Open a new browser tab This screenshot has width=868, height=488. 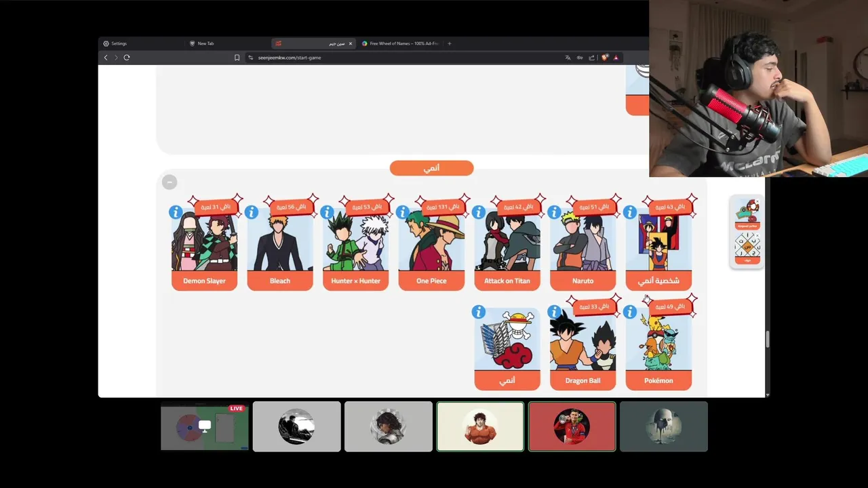coord(449,43)
